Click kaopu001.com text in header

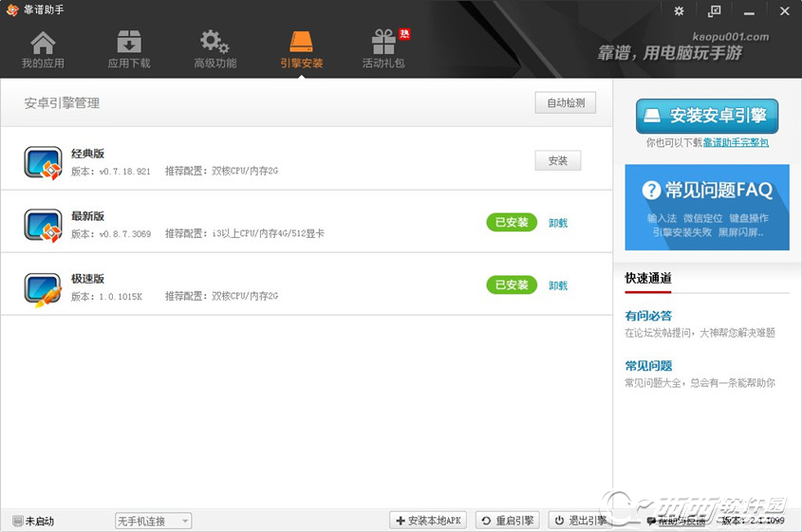pos(731,37)
